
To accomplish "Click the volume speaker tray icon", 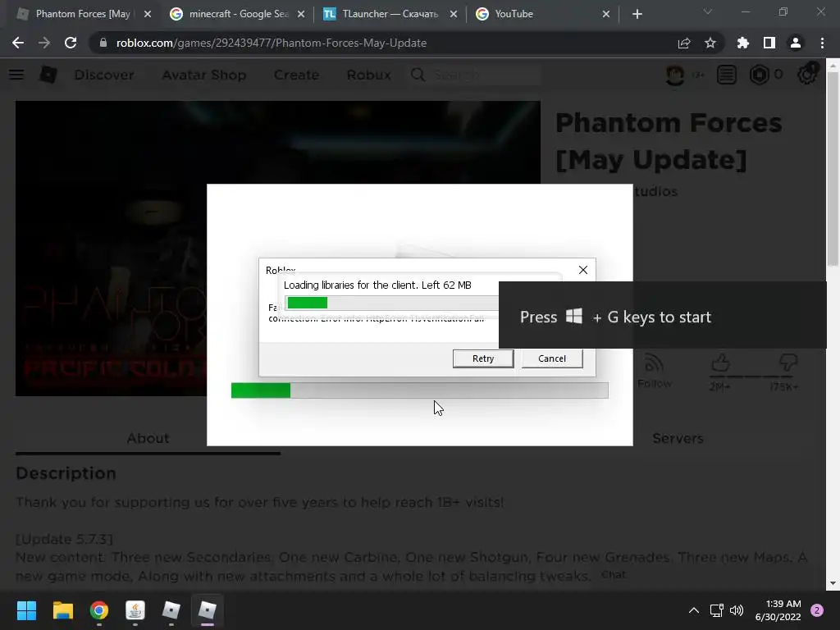I will 737,610.
